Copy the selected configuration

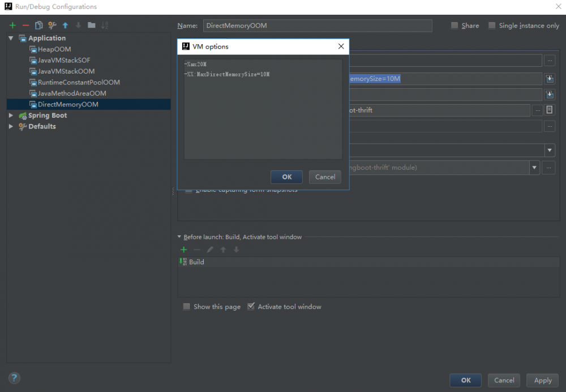[x=38, y=25]
